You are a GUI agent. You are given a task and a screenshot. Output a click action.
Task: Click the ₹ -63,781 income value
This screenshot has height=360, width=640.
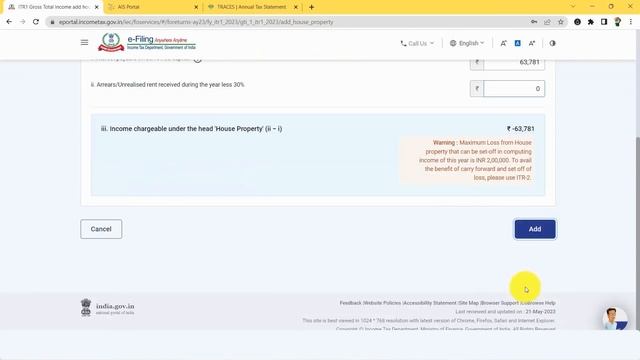pyautogui.click(x=520, y=129)
